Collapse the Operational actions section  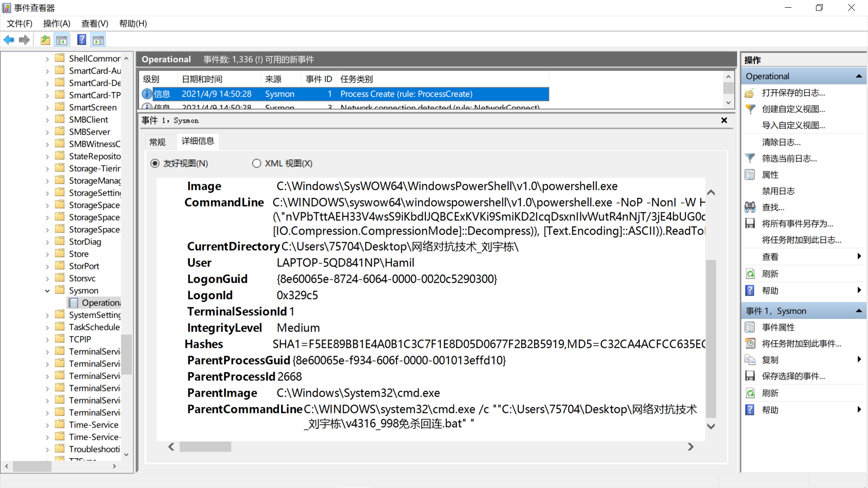[x=859, y=76]
